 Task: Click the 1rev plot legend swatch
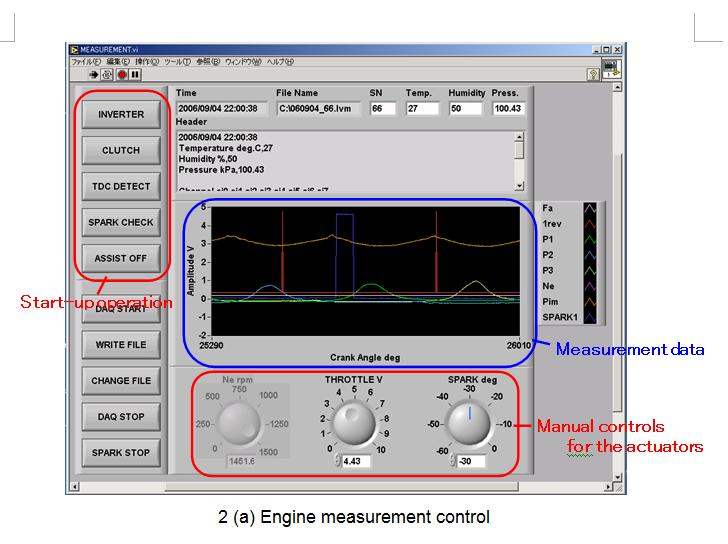coord(590,224)
